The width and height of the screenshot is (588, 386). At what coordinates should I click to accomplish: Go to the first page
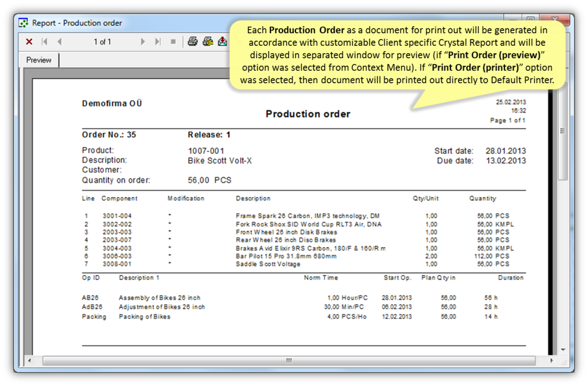pyautogui.click(x=45, y=42)
